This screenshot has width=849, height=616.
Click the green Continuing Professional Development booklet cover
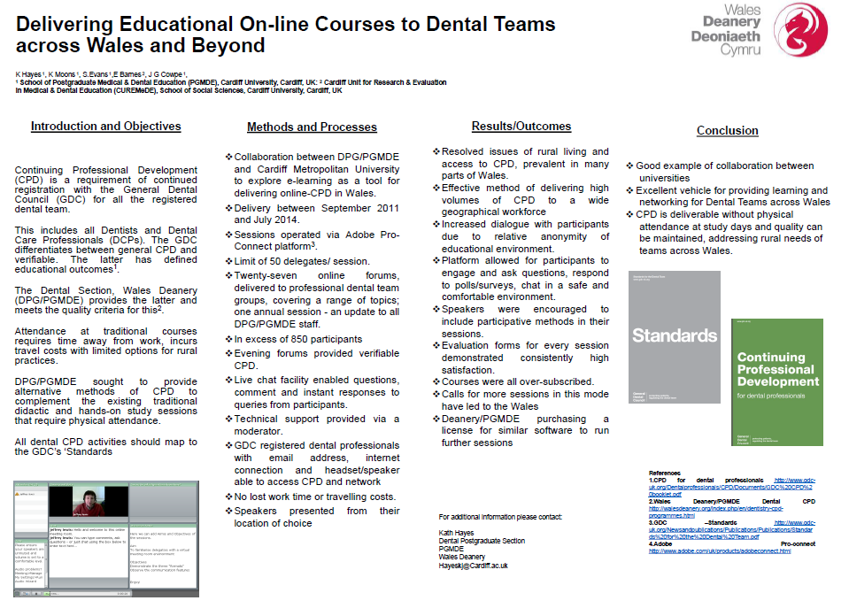click(777, 382)
